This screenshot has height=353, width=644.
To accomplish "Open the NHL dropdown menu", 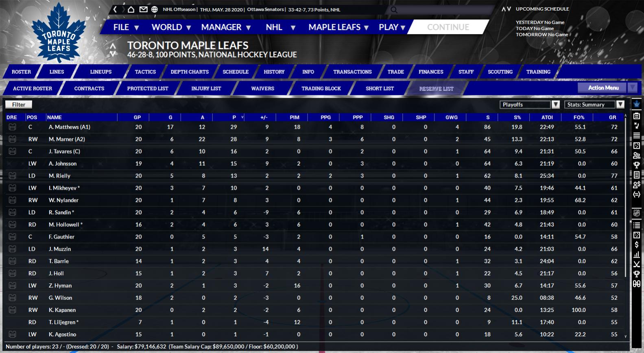I will (280, 27).
